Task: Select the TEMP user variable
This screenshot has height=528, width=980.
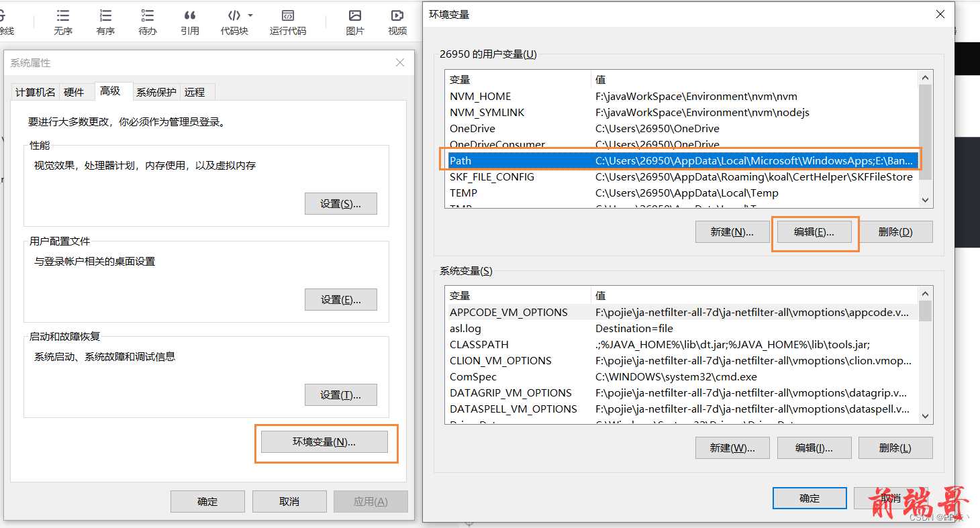Action: [681, 193]
